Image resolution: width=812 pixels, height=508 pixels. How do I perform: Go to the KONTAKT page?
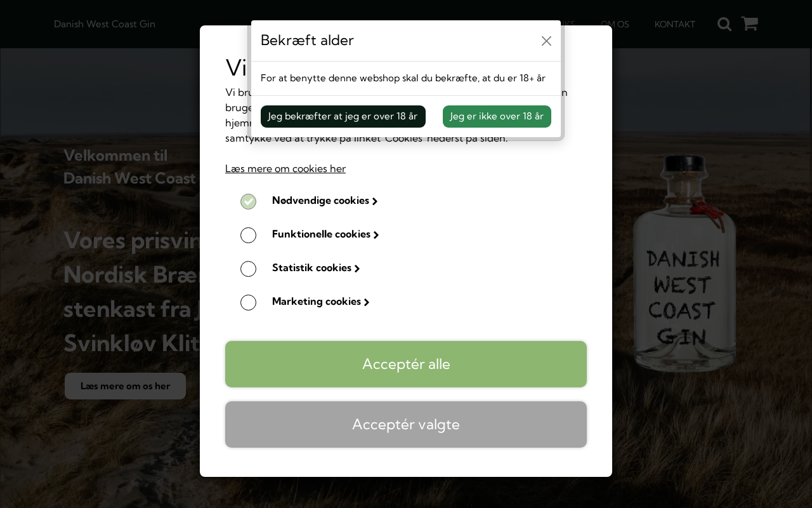tap(674, 24)
